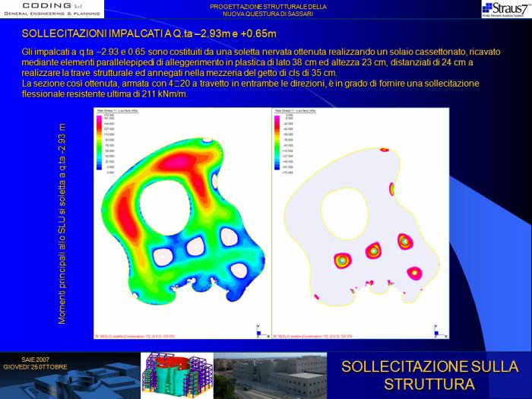Click the SAIE 2007 date label
This screenshot has width=532, height=399.
pos(36,362)
